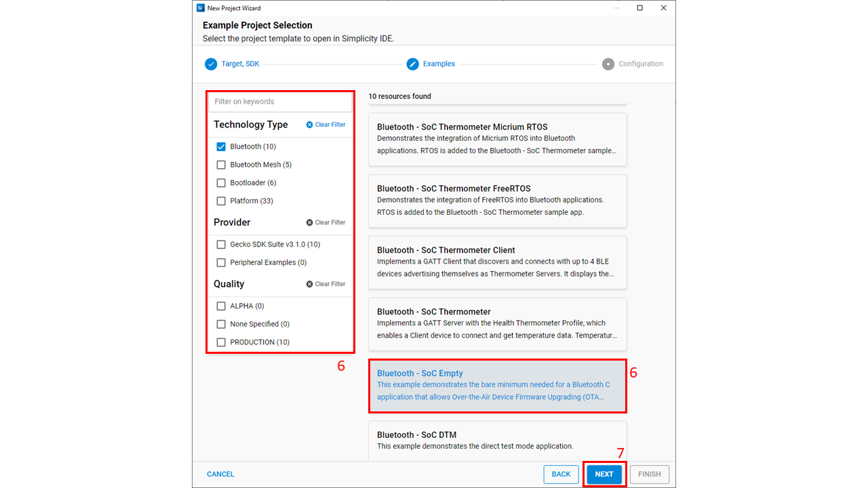868x488 pixels.
Task: Close the New Project Wizard window
Action: [x=663, y=8]
